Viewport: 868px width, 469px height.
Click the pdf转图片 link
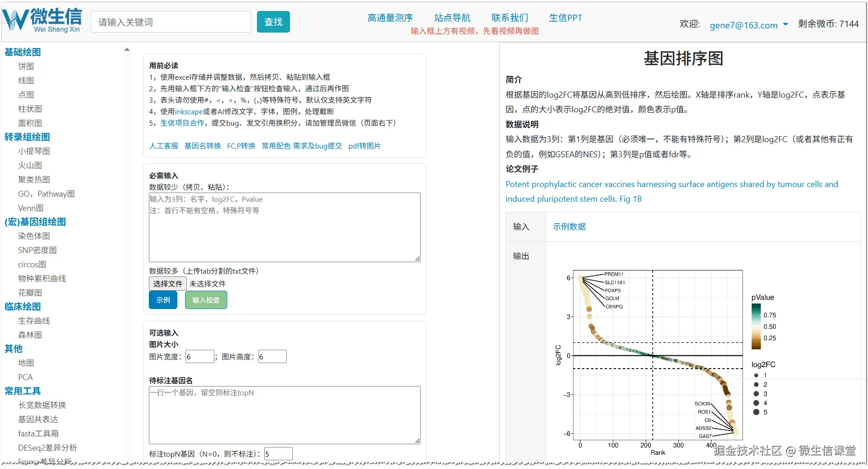point(365,146)
